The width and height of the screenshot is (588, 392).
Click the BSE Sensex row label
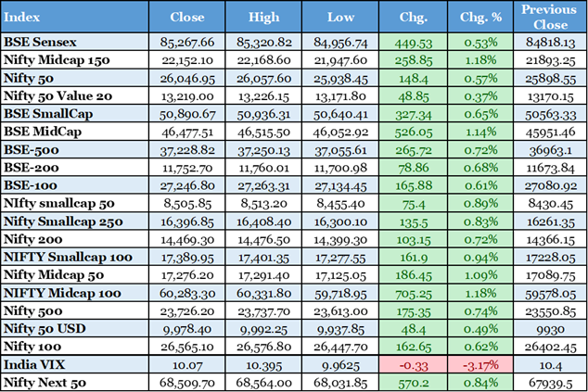41,42
